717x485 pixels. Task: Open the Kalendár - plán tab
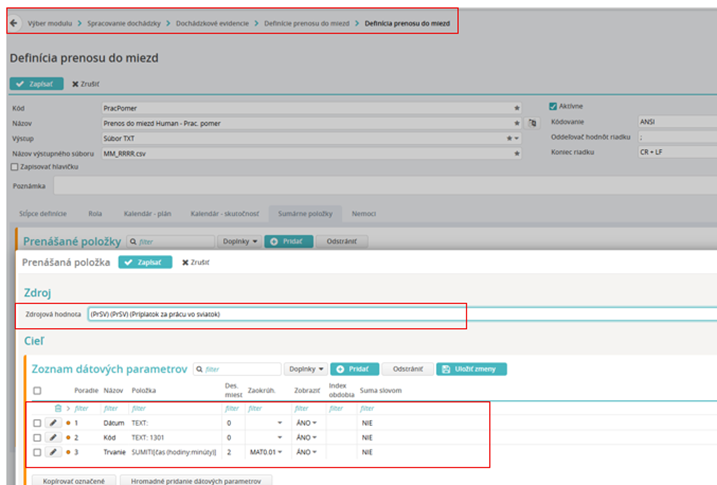147,213
